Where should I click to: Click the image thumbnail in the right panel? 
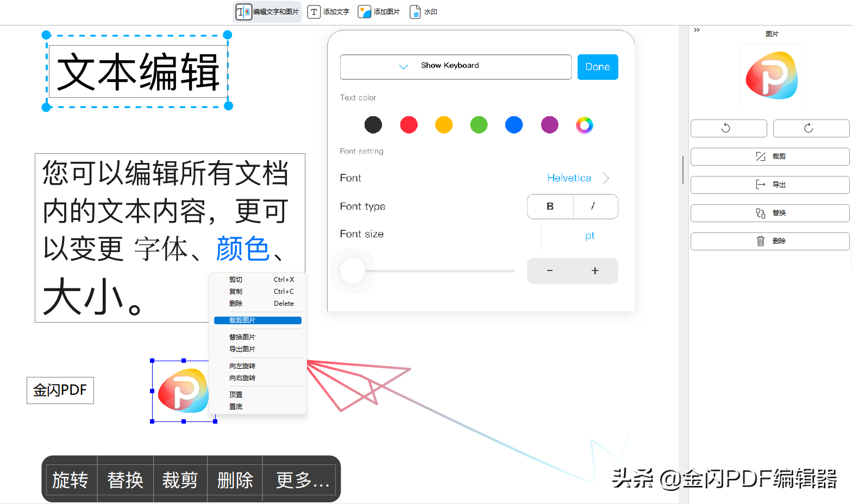[x=772, y=75]
